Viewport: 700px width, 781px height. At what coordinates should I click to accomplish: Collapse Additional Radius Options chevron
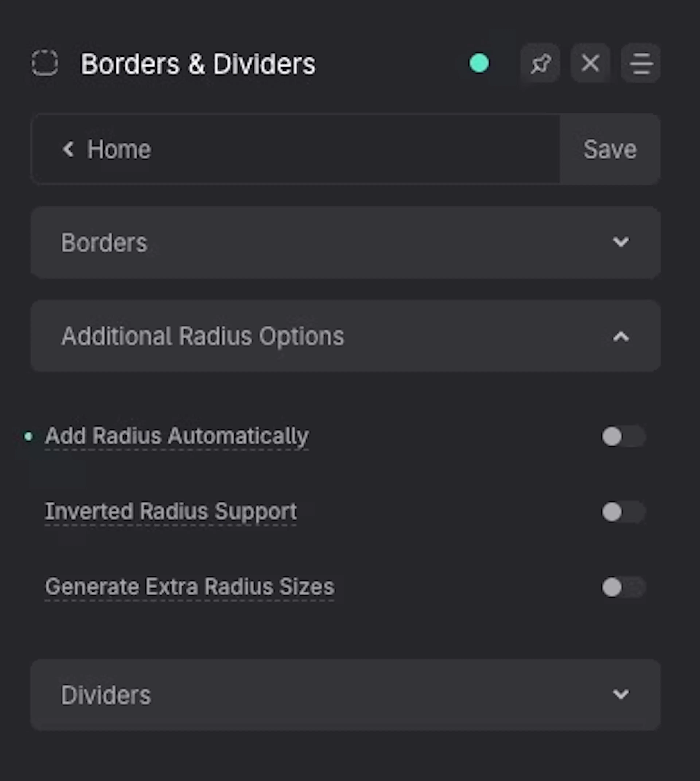coord(620,337)
